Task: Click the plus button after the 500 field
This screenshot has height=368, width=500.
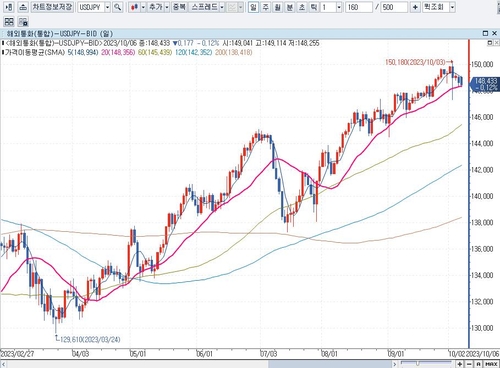Action: point(415,7)
